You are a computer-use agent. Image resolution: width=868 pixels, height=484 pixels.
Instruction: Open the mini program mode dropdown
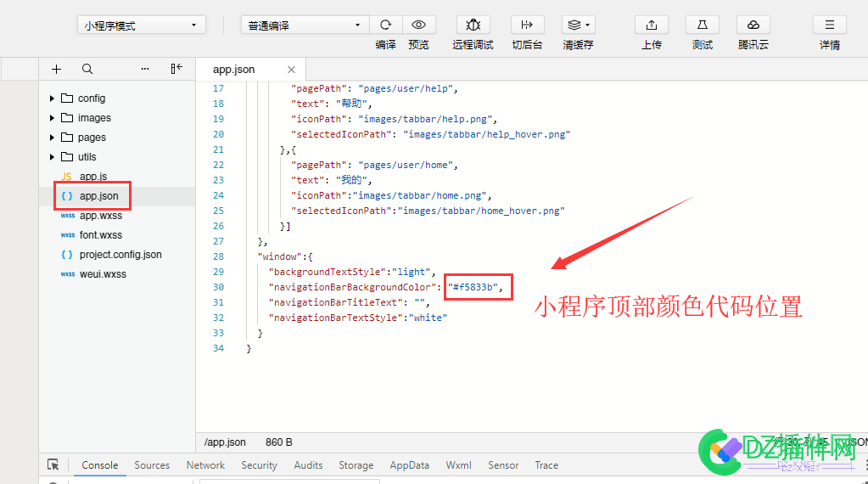(141, 25)
